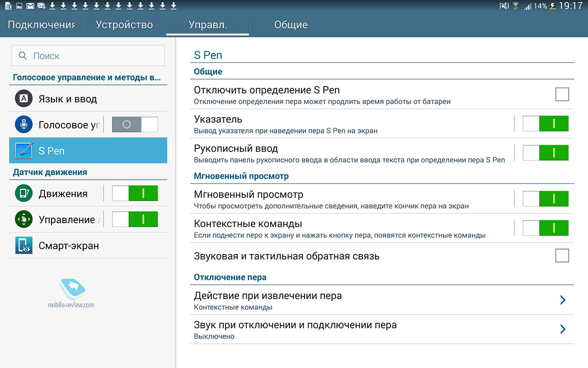Open Действие при извлечении пера chevron
The width and height of the screenshot is (588, 368).
563,300
